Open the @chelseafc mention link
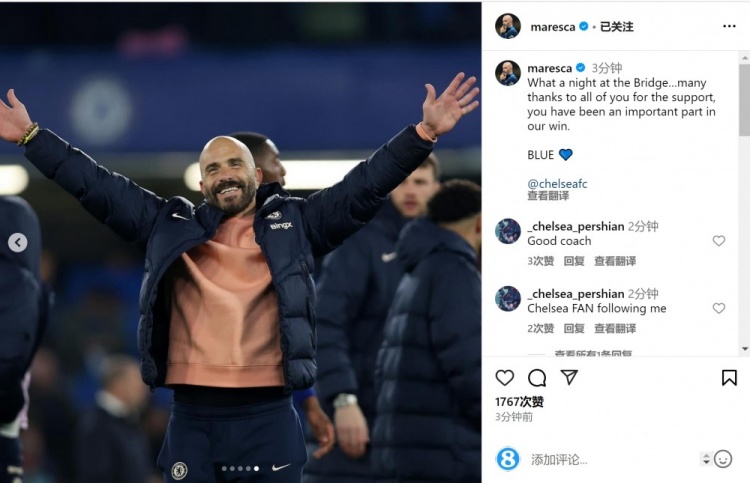Image resolution: width=750 pixels, height=483 pixels. pos(557,183)
